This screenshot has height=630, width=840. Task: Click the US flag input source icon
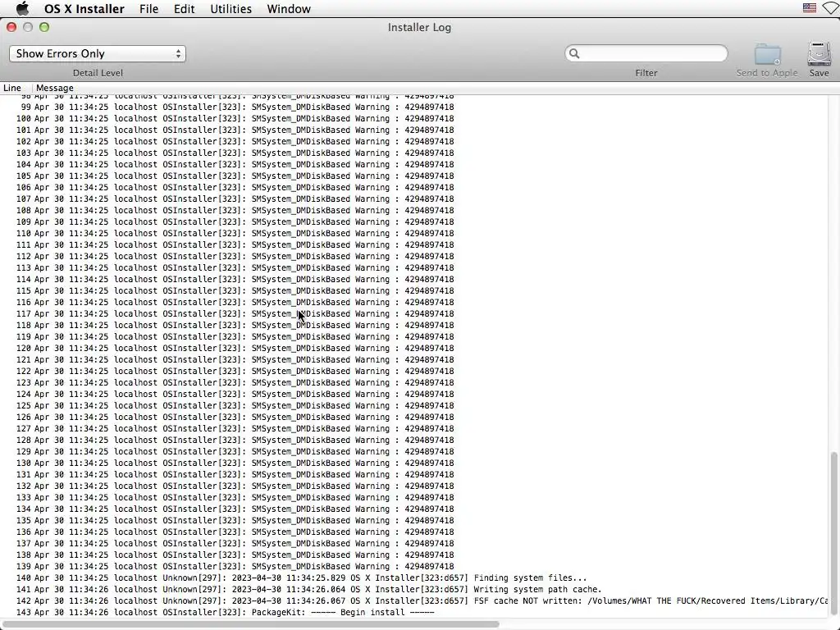(x=809, y=8)
